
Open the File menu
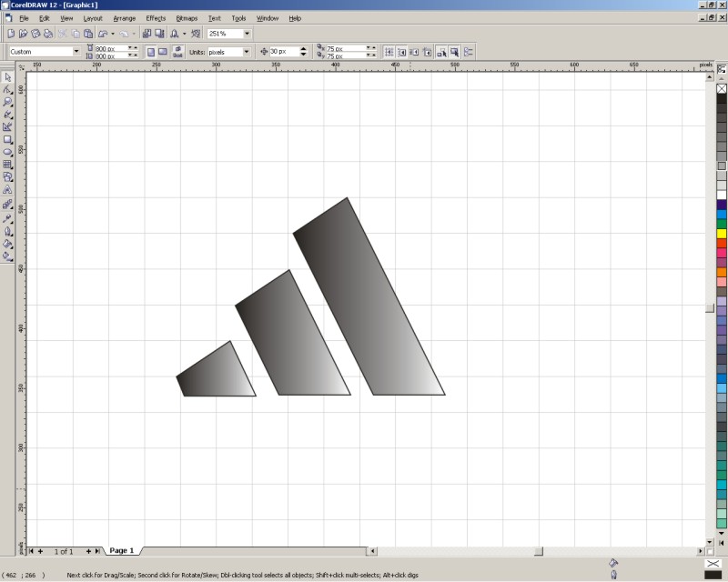[x=24, y=18]
